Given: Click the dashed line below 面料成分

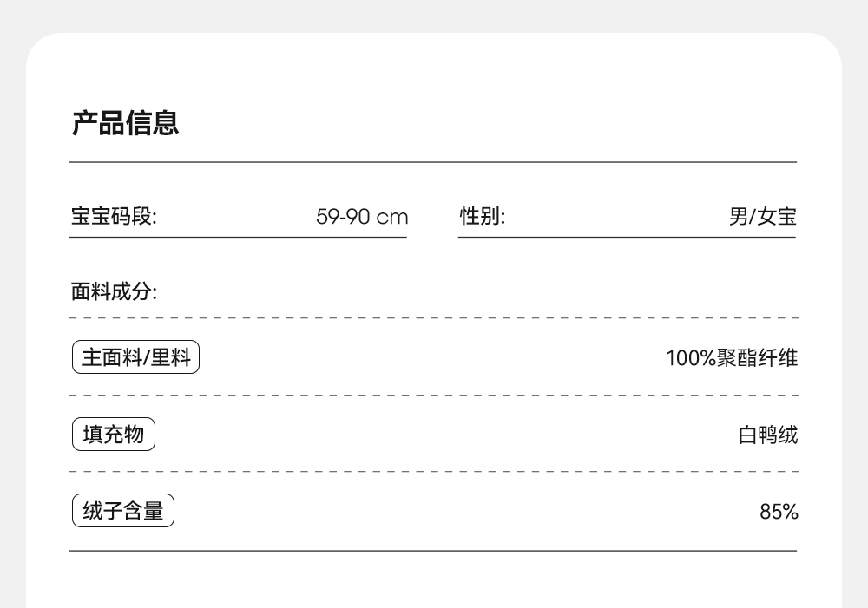Looking at the screenshot, I should coord(432,318).
